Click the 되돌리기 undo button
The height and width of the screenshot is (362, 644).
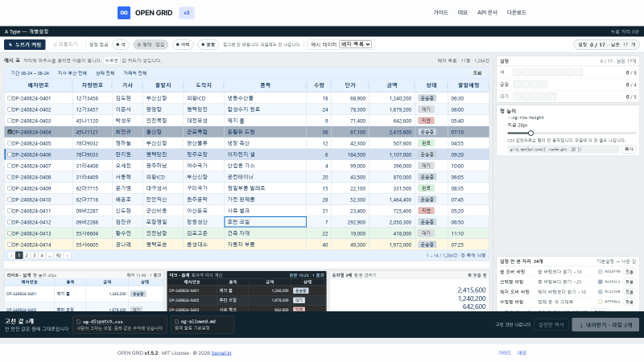(65, 44)
